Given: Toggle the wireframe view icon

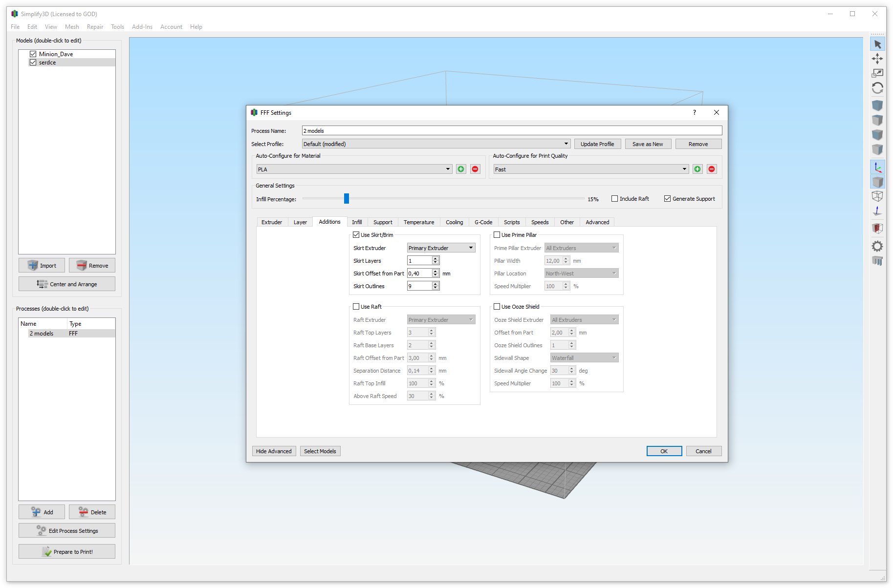Looking at the screenshot, I should point(877,196).
